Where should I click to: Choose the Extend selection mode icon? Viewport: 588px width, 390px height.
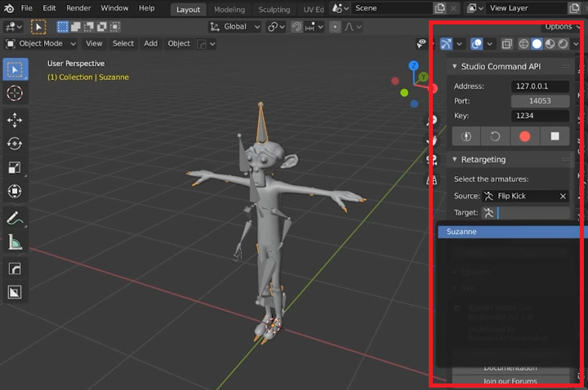[76, 27]
